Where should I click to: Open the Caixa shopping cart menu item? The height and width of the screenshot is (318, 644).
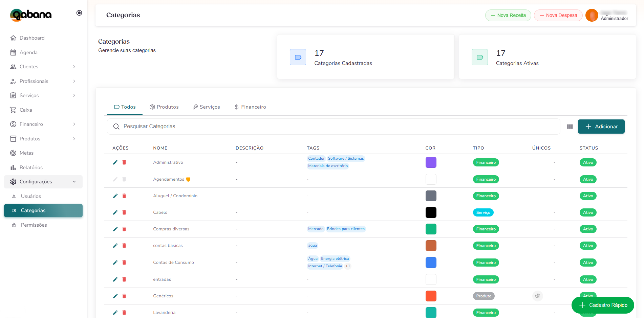(26, 110)
